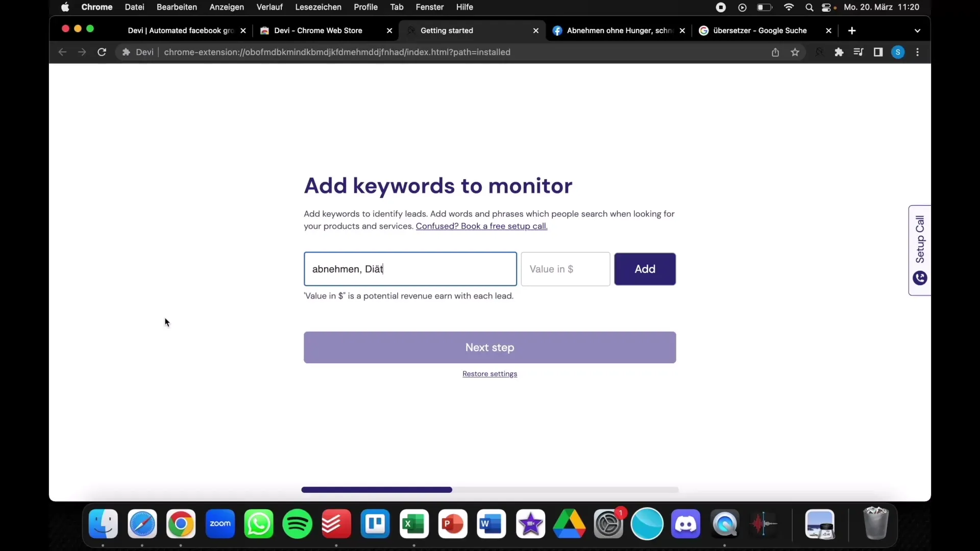The width and height of the screenshot is (980, 551).
Task: Open PowerPoint from the Dock
Action: pos(453,524)
